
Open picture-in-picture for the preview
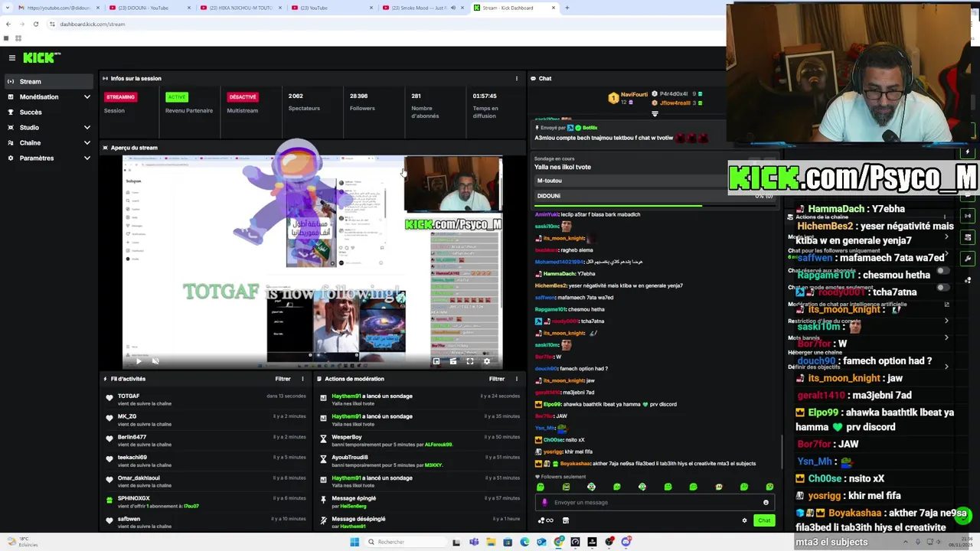pyautogui.click(x=436, y=361)
